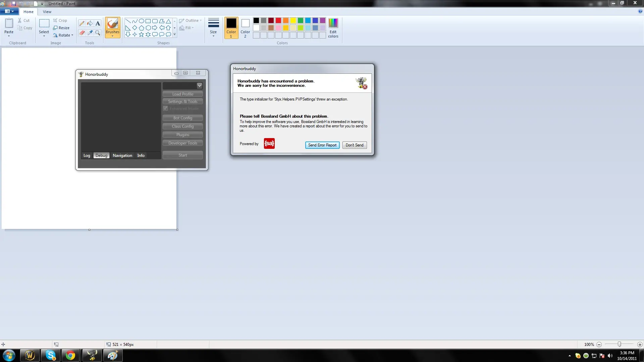The height and width of the screenshot is (362, 644).
Task: Pick the Five-point star shape
Action: click(141, 35)
